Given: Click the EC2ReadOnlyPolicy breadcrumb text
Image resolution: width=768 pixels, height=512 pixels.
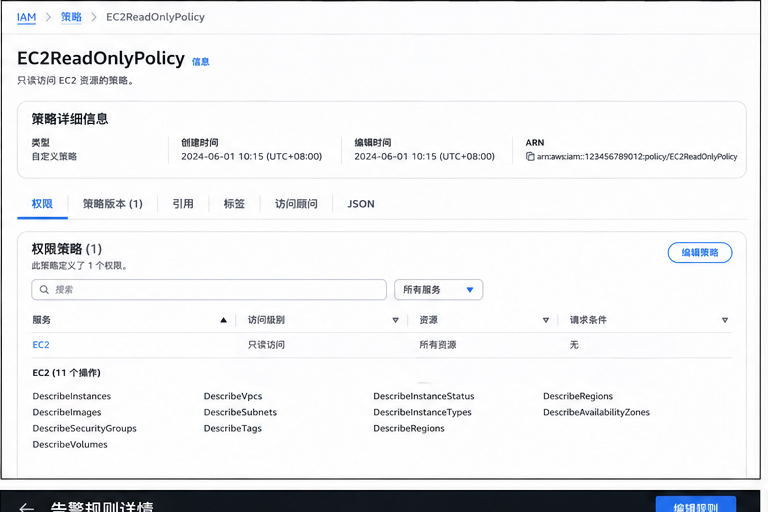Looking at the screenshot, I should 155,17.
